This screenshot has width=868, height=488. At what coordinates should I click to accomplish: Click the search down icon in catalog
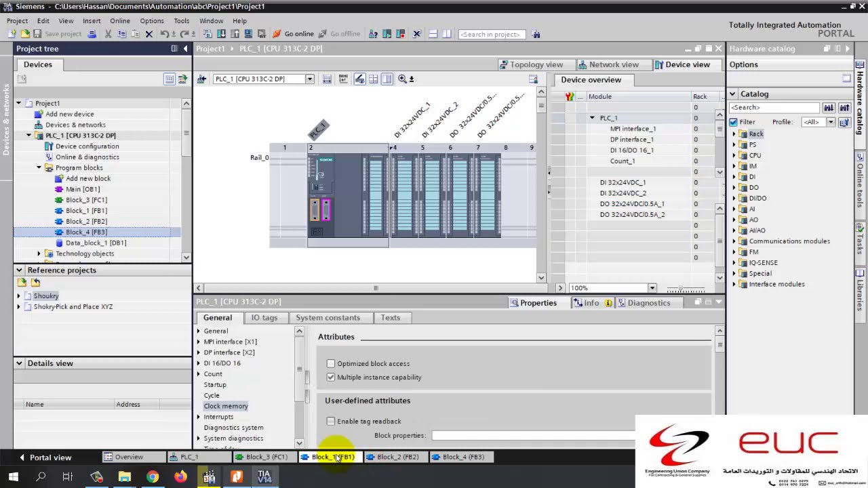[829, 108]
